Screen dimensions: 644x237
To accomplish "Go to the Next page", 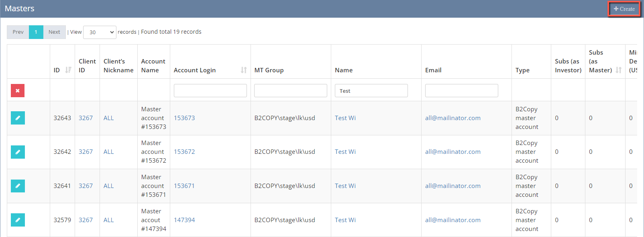I will 54,32.
